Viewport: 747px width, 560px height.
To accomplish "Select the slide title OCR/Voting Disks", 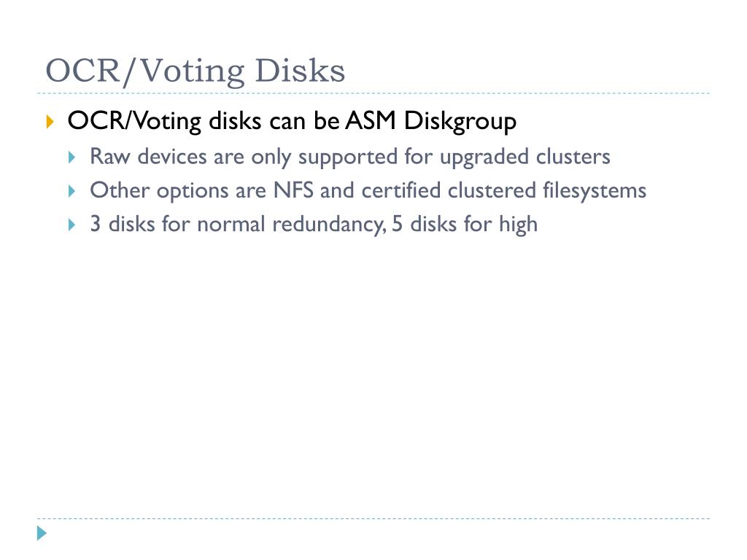I will (x=195, y=71).
